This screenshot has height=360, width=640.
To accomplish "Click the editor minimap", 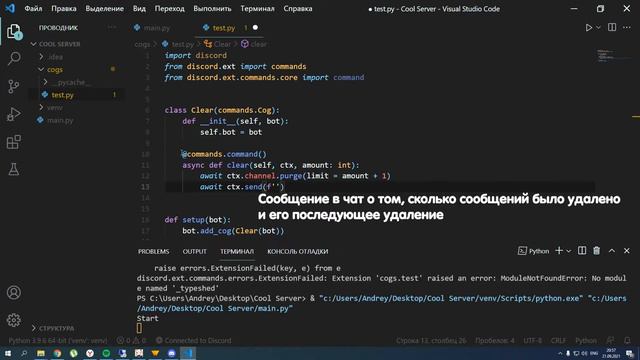I will pyautogui.click(x=613, y=56).
